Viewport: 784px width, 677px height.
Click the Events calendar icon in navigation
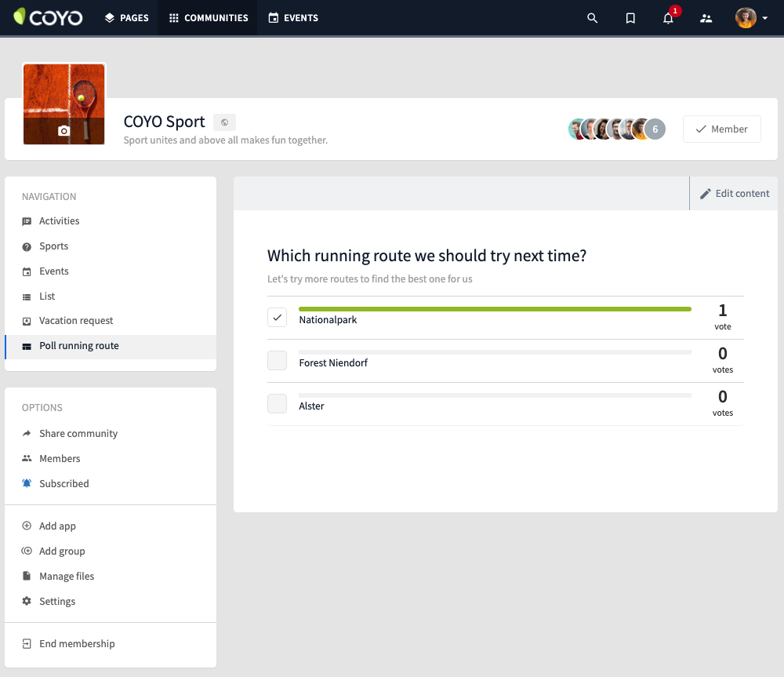27,271
